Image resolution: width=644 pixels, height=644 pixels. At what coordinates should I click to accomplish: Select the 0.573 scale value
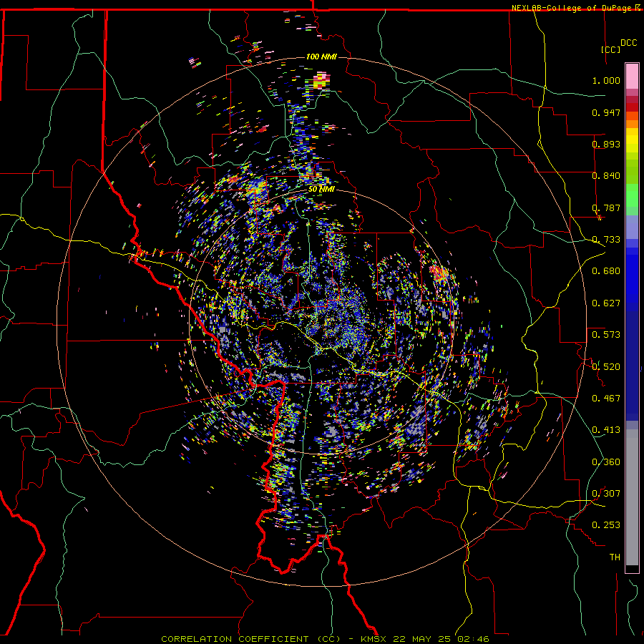tap(606, 334)
